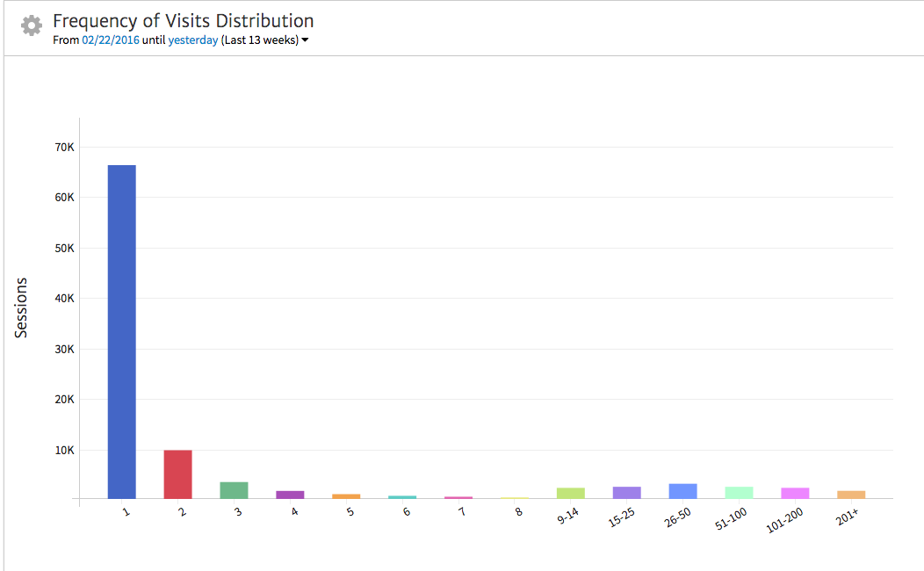Click the 70K y-axis tick label
This screenshot has width=924, height=571.
pyautogui.click(x=64, y=147)
